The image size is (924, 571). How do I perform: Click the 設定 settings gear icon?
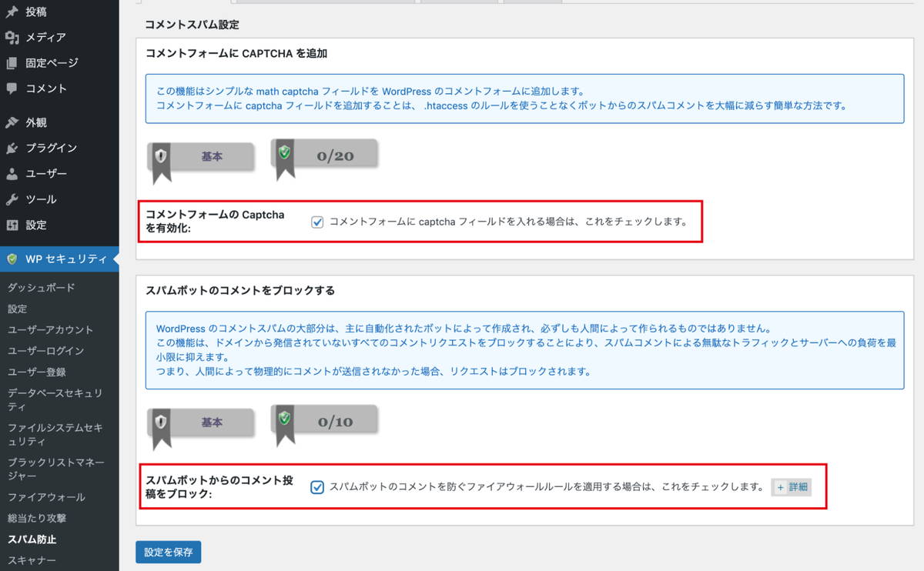coord(11,225)
